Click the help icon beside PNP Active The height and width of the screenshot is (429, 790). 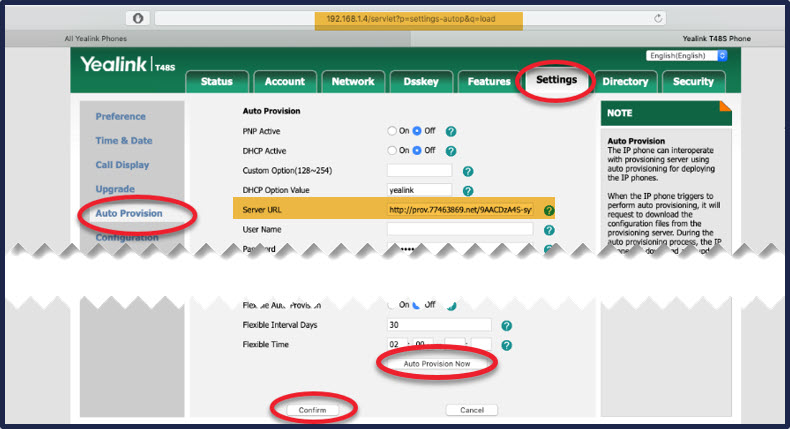(451, 132)
